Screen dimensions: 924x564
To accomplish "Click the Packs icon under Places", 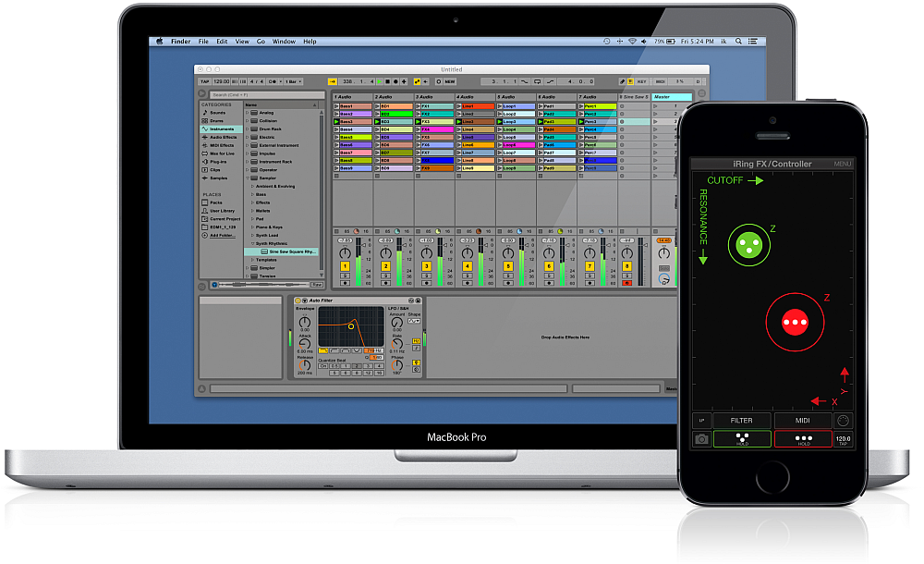I will 205,202.
